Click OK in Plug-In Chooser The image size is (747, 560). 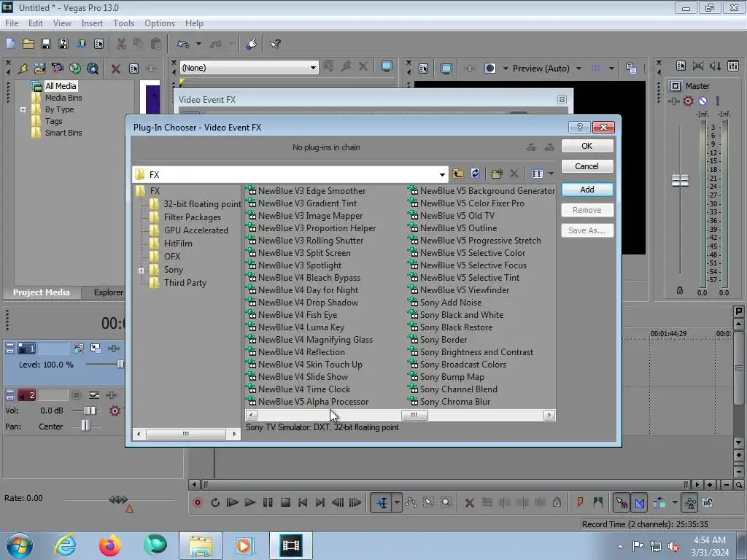[587, 146]
